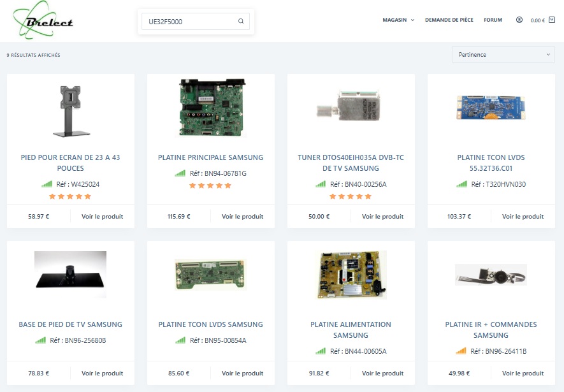This screenshot has height=392, width=564.
Task: Click the black TV base image
Action: (x=71, y=274)
